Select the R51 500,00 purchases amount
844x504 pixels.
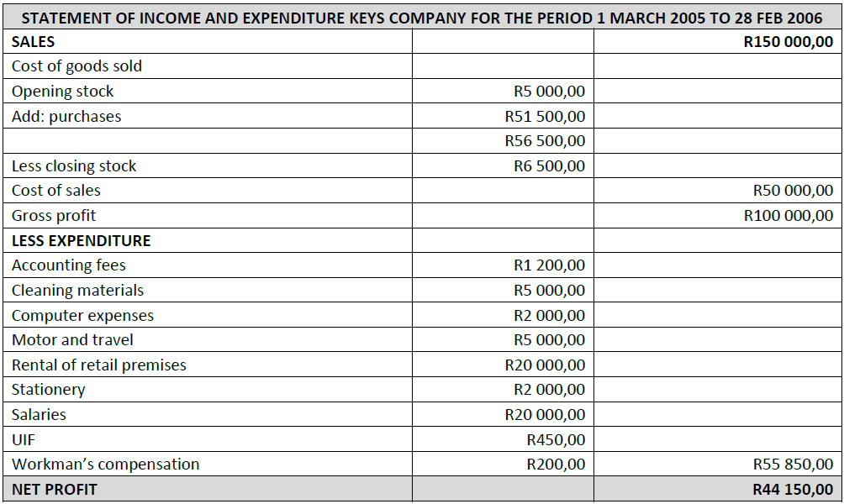545,117
